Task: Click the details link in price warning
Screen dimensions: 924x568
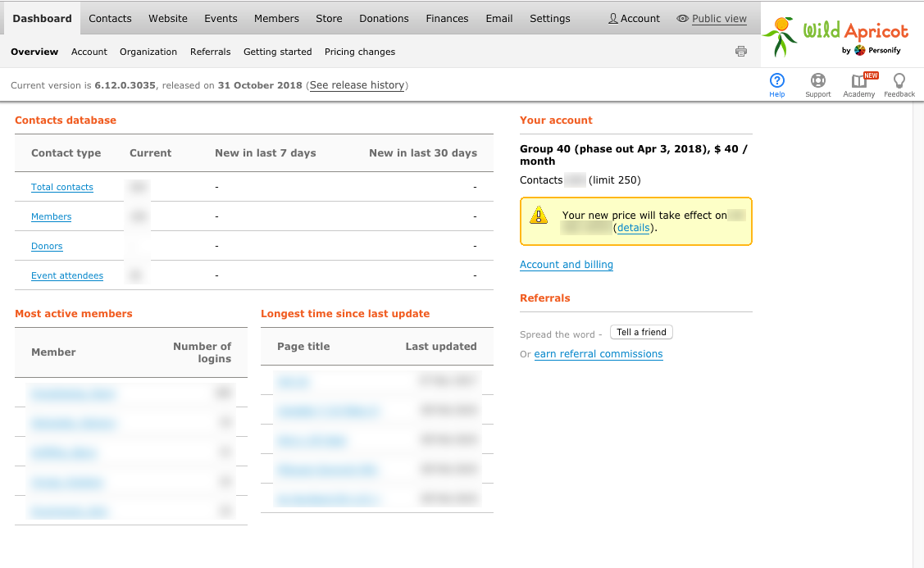Action: [x=633, y=228]
